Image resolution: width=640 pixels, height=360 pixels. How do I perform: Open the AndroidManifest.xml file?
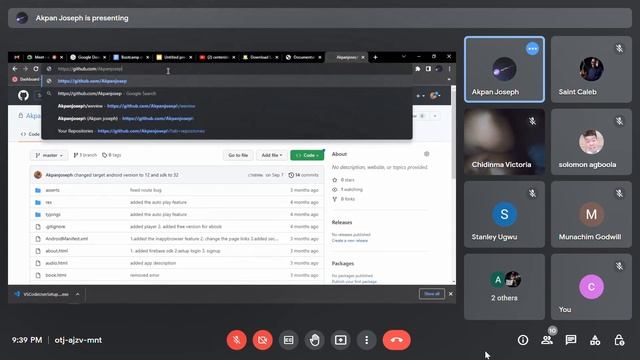[x=67, y=239]
